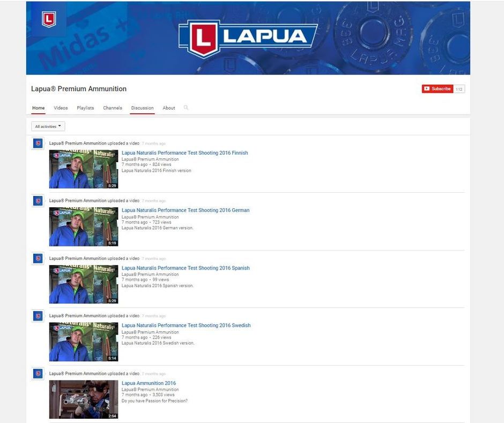The width and height of the screenshot is (504, 423).
Task: Click channel name under Lapua Ammunition 2016
Action: pos(150,390)
